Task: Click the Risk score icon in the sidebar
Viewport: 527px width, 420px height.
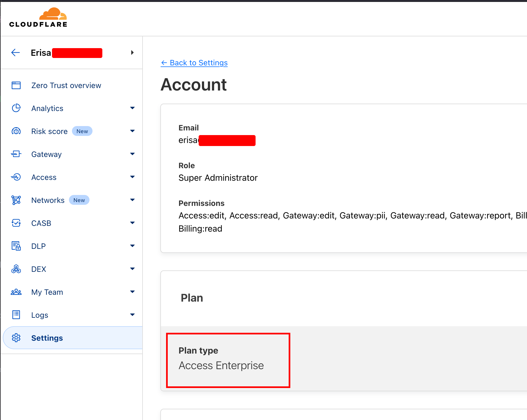Action: (16, 131)
